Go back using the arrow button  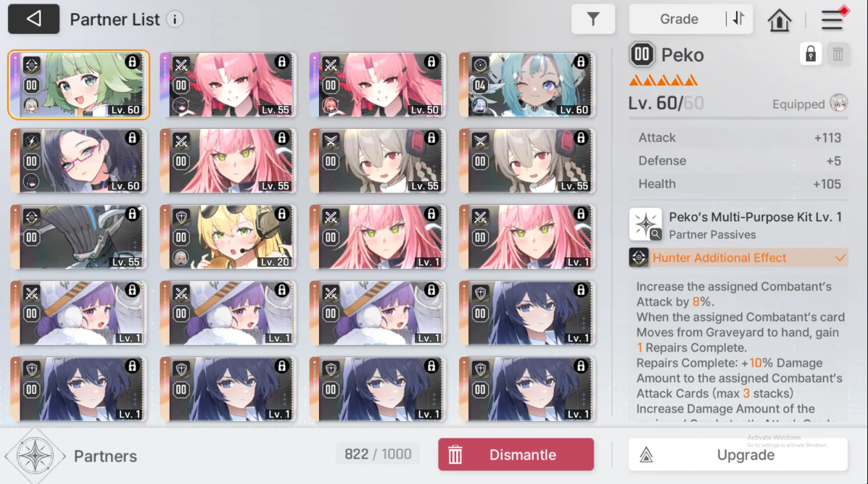coord(33,19)
